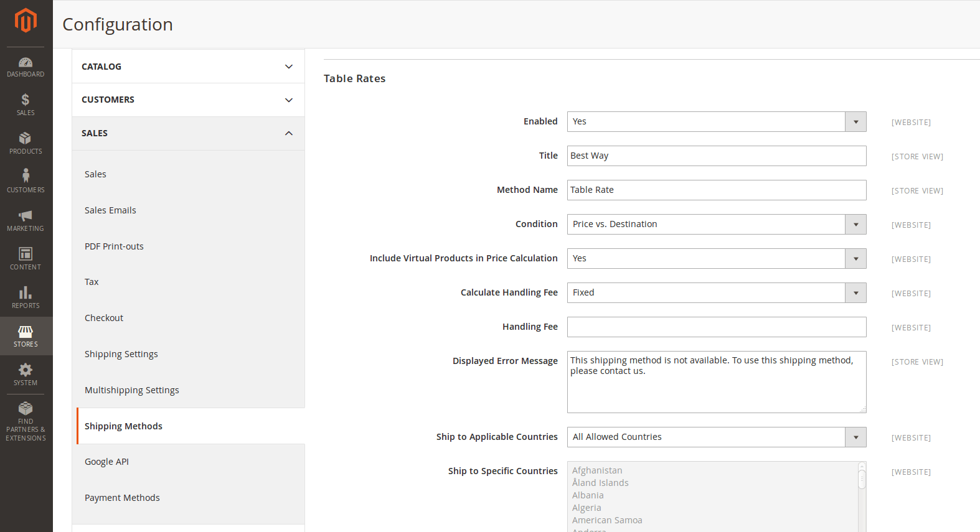Click [STORE VIEW] scope label beside Title
Image resolution: width=980 pixels, height=532 pixels.
[917, 157]
